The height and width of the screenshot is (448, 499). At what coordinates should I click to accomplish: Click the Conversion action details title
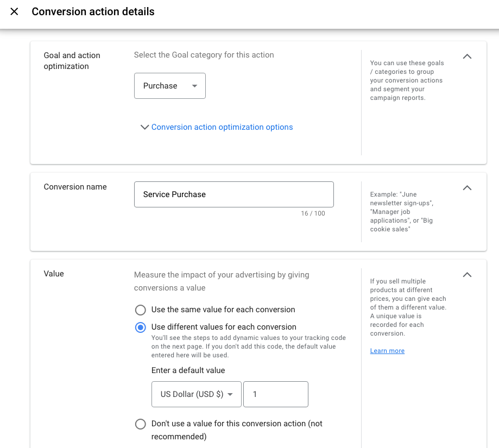(93, 11)
